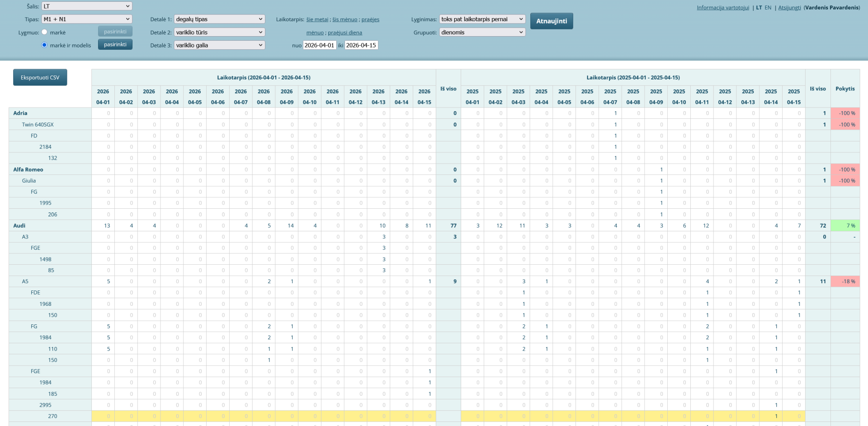
Task: Select the 'markė' radio button
Action: [44, 32]
